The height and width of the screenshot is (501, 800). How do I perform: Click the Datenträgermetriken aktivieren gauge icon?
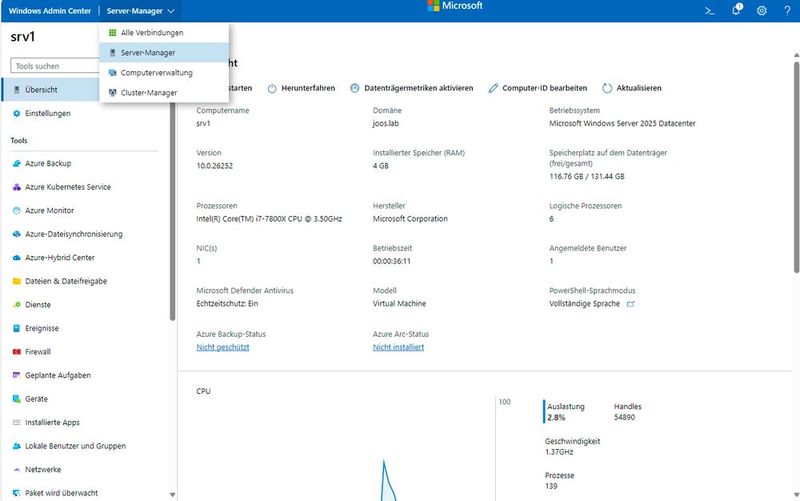point(355,88)
